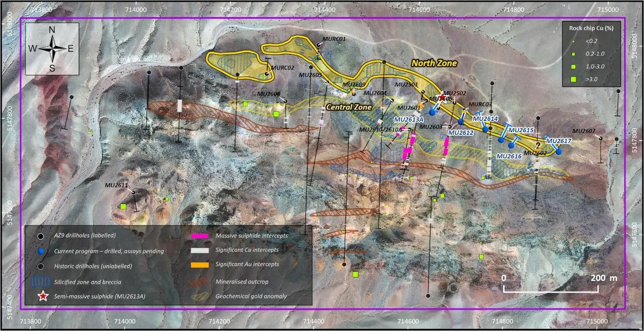Select the white significant Cu bar in legend
The width and height of the screenshot is (644, 331).
click(x=200, y=250)
